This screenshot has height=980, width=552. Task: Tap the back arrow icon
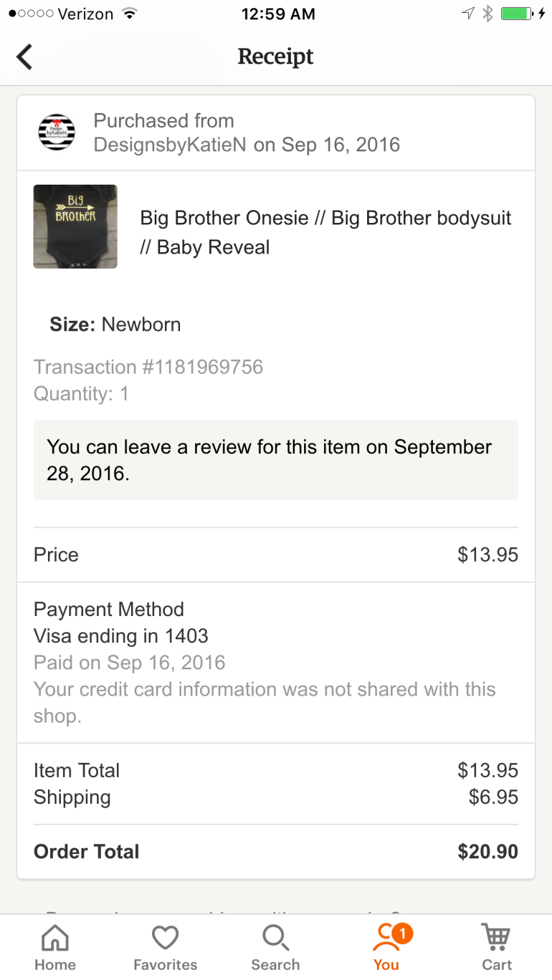[25, 57]
